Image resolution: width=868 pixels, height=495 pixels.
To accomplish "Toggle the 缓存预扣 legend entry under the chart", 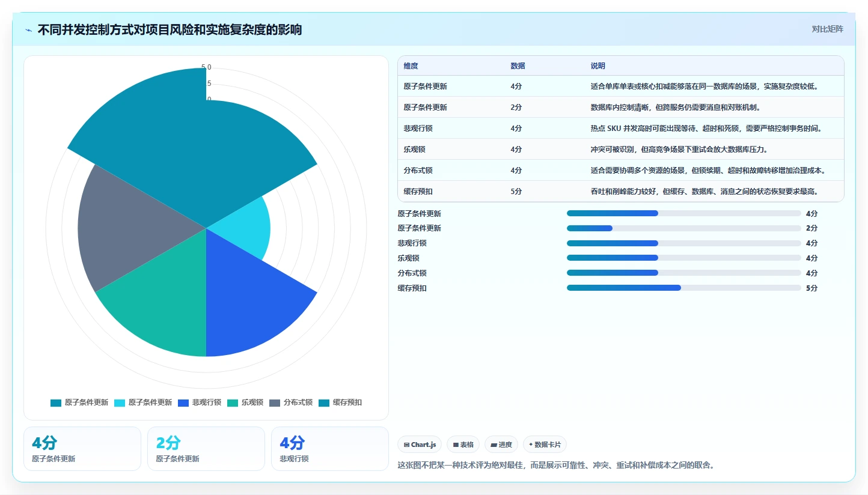I will coord(340,402).
